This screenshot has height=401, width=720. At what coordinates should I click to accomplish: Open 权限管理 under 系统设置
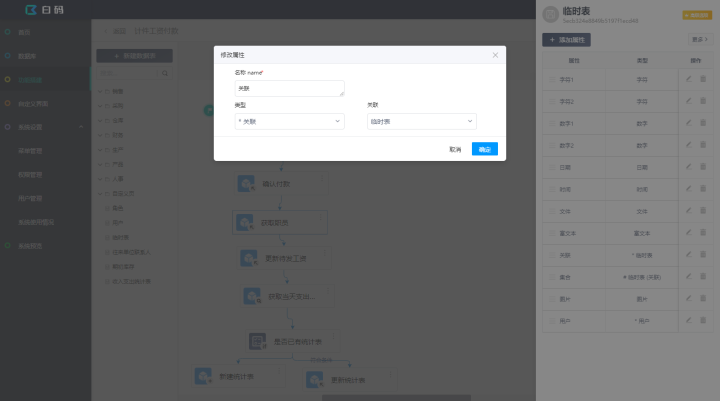pyautogui.click(x=30, y=175)
